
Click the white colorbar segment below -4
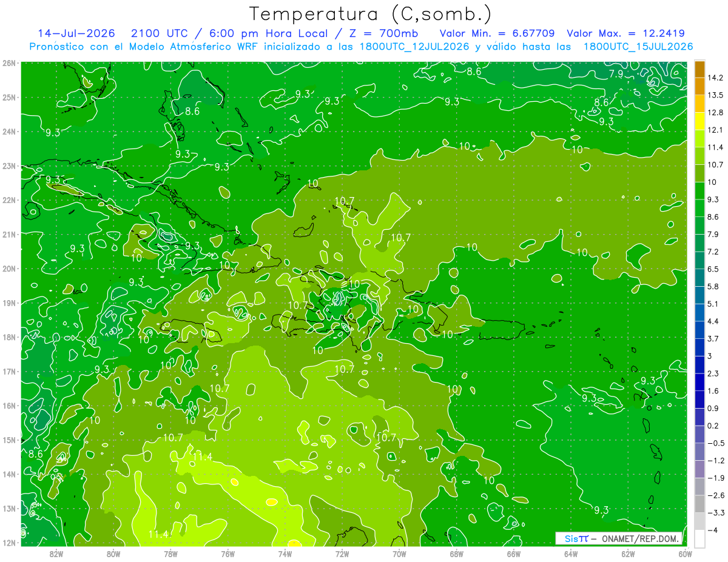pos(699,538)
